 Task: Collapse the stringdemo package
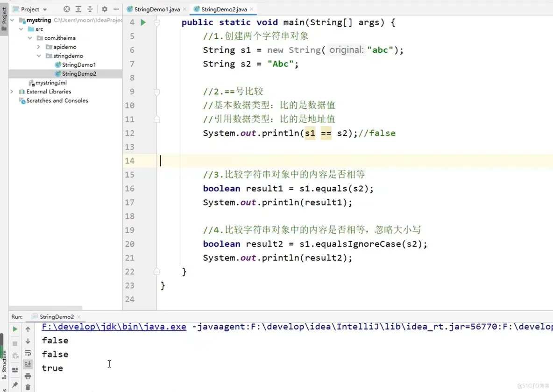[x=39, y=56]
